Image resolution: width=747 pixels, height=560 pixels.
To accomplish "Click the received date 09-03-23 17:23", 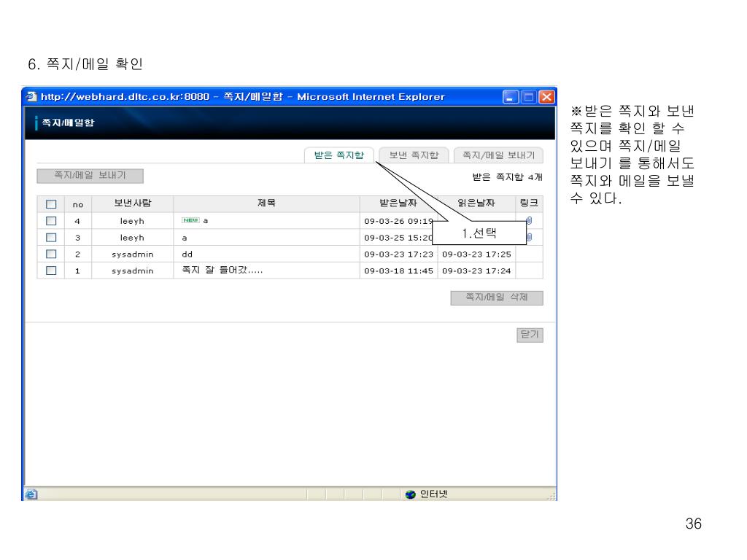I will click(x=398, y=254).
